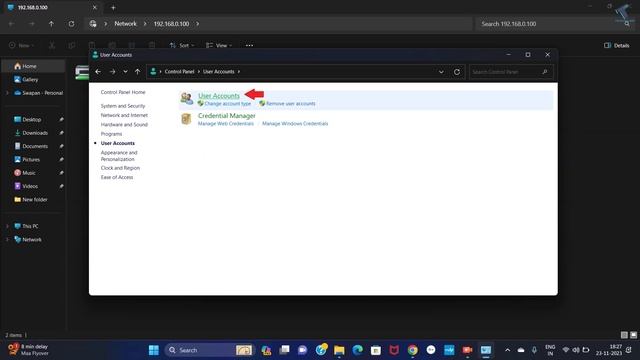Go up one level in Control Panel
The width and height of the screenshot is (640, 360).
coord(138,72)
